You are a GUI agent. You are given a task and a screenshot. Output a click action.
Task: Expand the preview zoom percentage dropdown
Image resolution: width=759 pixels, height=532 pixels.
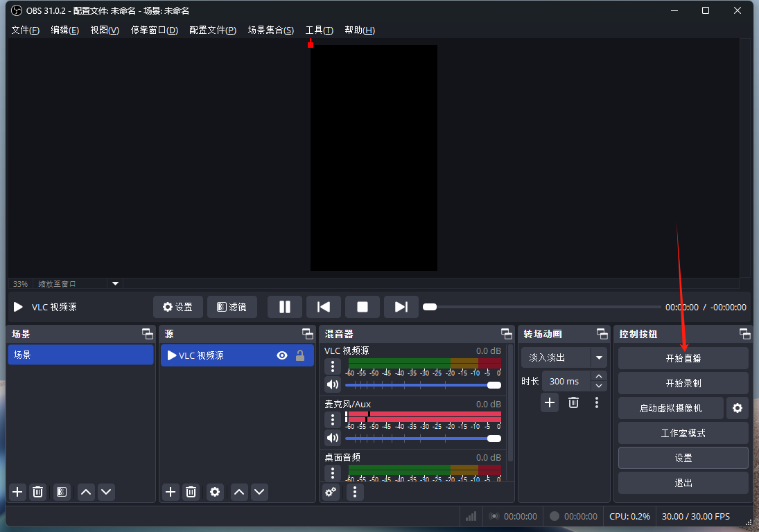click(115, 283)
